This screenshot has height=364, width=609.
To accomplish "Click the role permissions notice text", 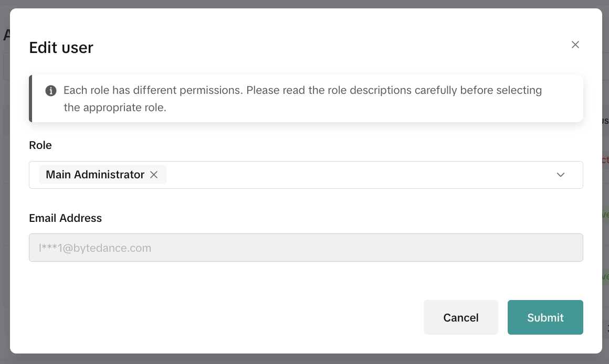I will (302, 91).
